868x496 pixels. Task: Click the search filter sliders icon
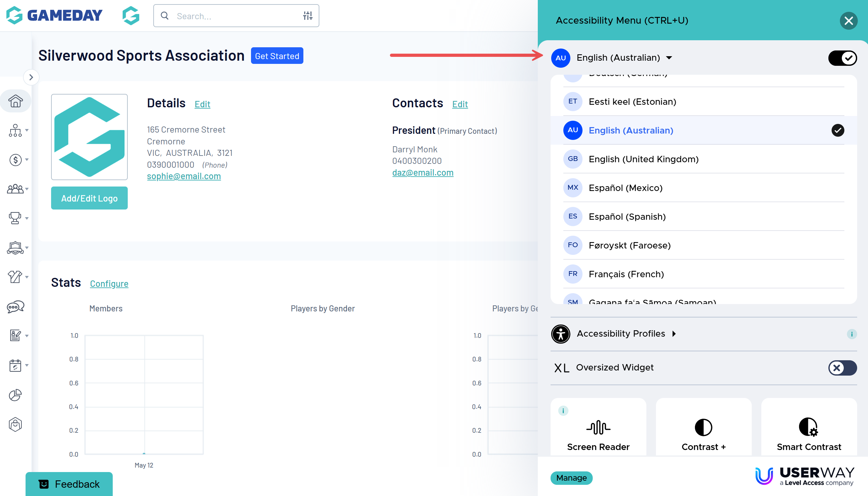308,16
